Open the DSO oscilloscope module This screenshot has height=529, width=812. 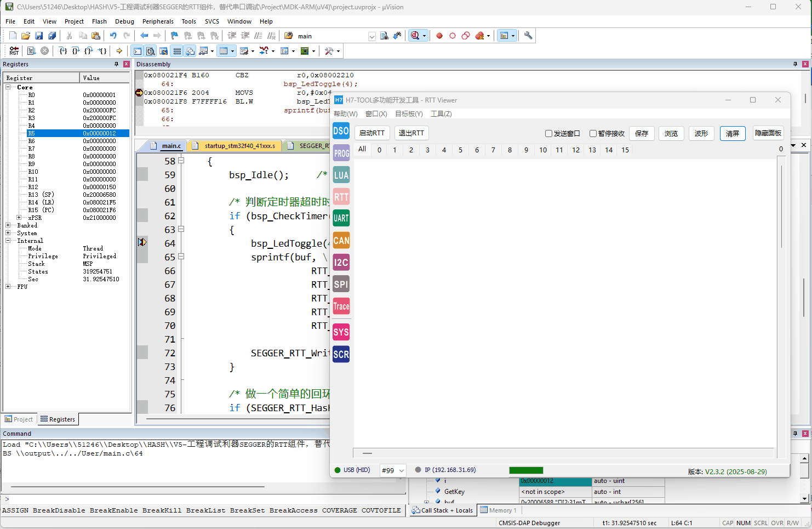pos(341,131)
